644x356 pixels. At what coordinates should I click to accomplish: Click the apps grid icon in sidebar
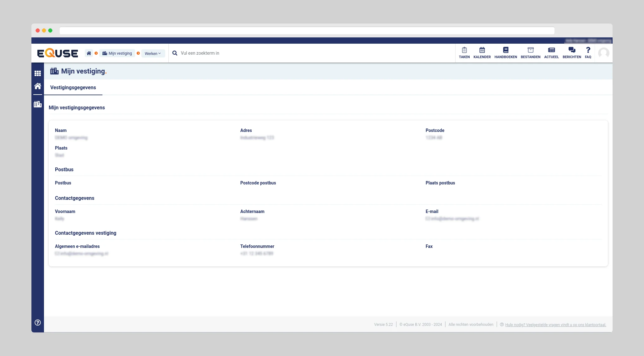(38, 73)
